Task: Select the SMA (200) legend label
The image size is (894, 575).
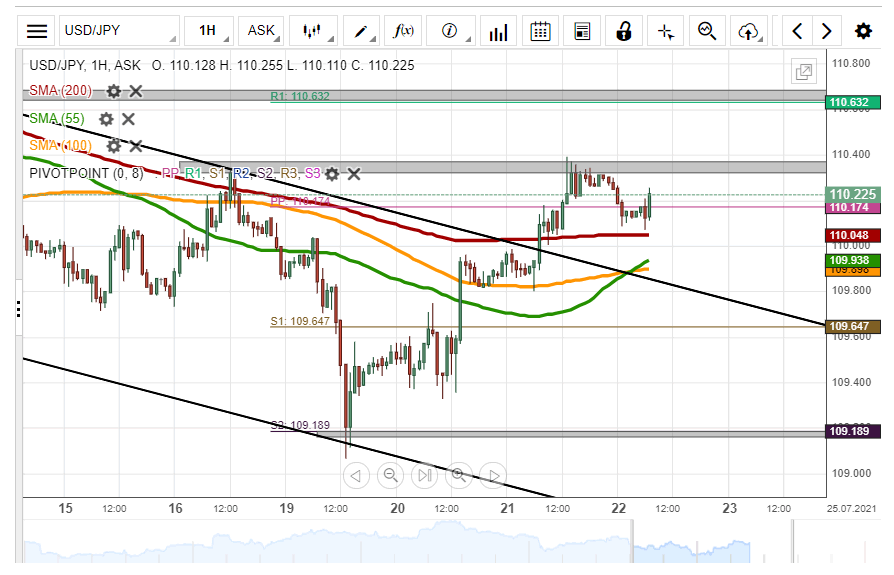Action: (x=60, y=91)
